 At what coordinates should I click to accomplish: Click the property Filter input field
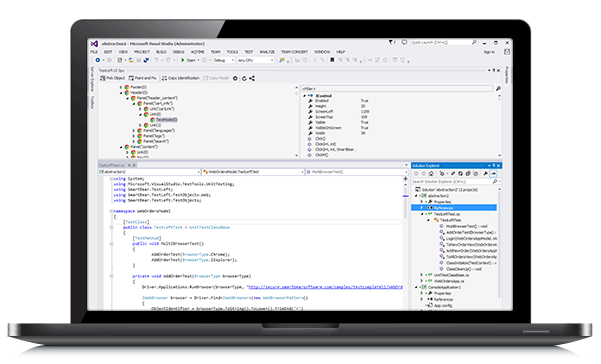[x=397, y=89]
